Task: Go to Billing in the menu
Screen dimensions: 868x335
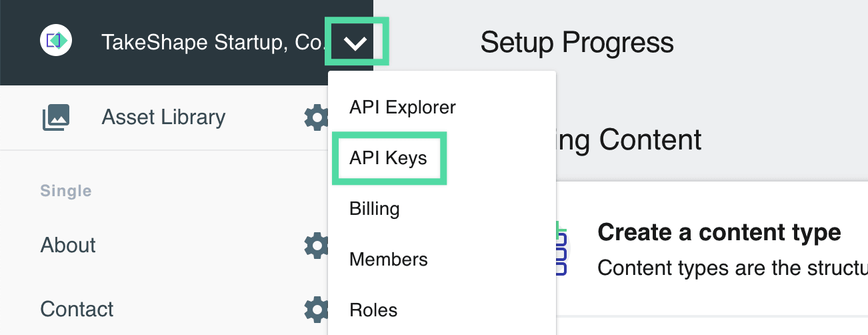Action: click(x=374, y=209)
